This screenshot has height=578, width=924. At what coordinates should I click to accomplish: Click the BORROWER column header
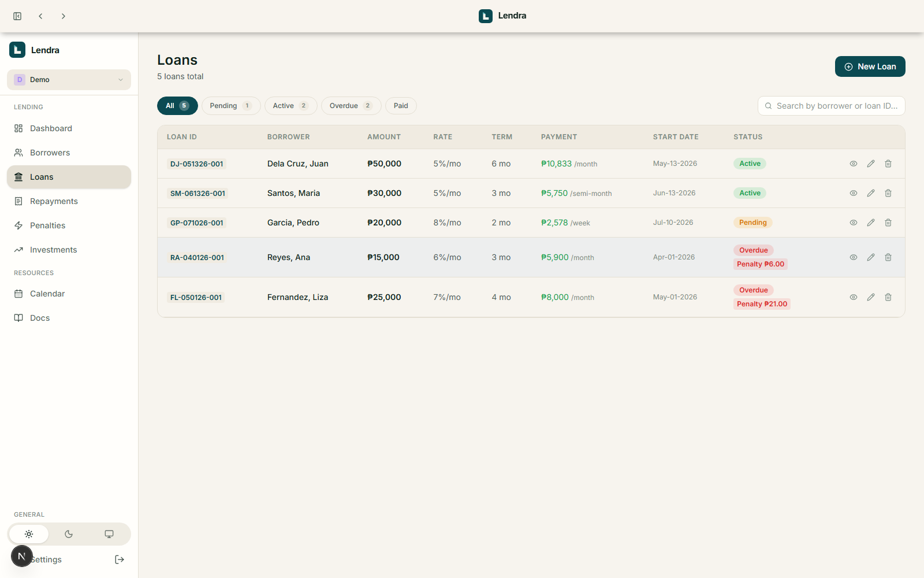[x=289, y=137]
